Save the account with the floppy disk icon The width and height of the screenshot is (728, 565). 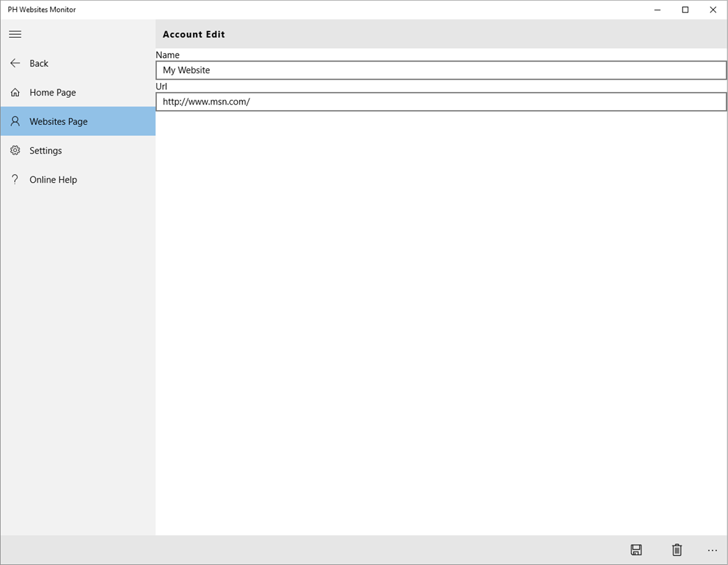(636, 550)
